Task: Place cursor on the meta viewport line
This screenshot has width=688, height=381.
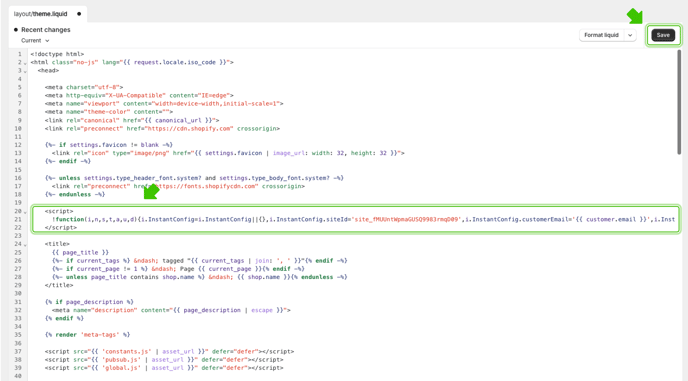Action: [x=164, y=104]
